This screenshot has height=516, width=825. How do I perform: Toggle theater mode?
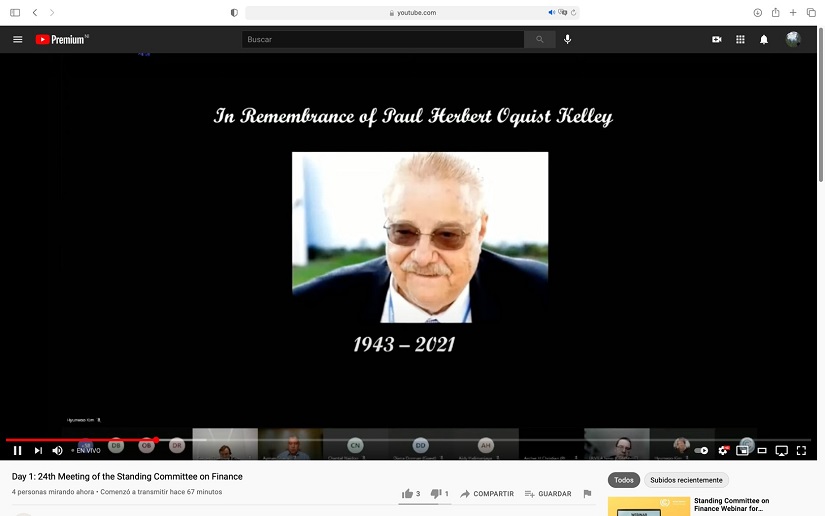point(762,450)
